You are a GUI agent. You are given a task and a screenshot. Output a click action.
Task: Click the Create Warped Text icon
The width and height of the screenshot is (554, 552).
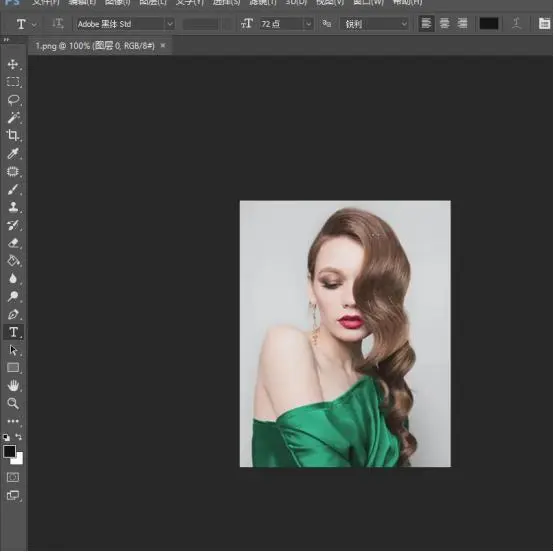point(517,24)
